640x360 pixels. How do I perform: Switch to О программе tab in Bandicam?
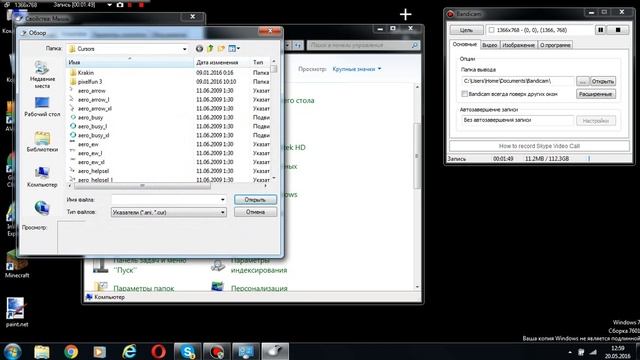(x=555, y=45)
